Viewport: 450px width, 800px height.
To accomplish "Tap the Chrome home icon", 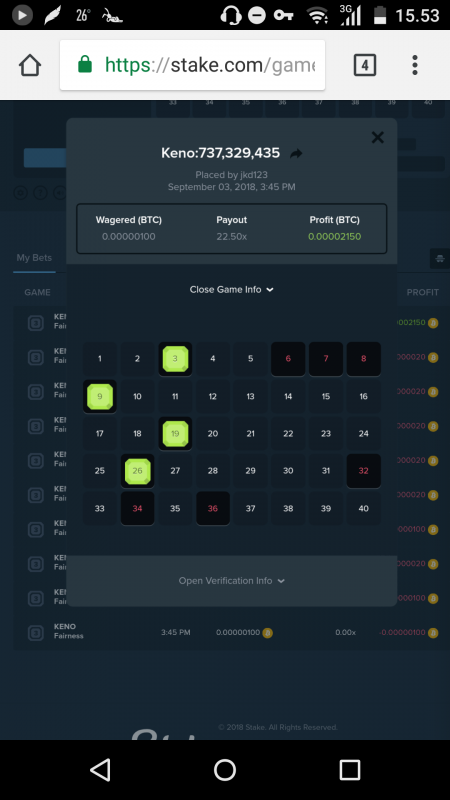I will tap(30, 65).
